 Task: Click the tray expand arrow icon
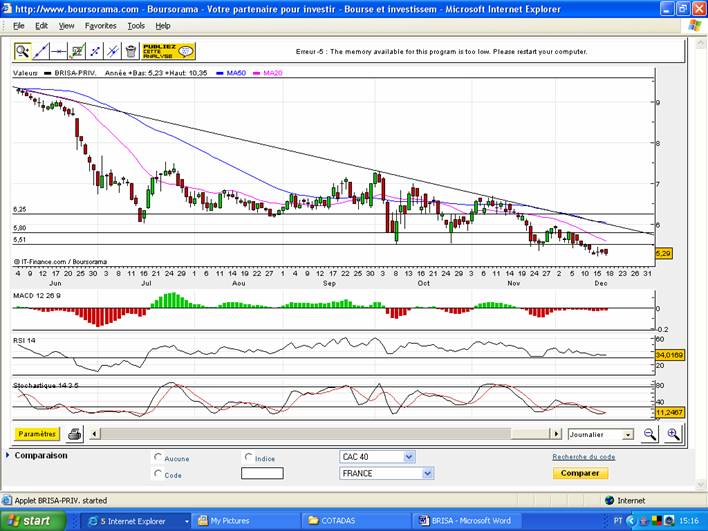(631, 521)
